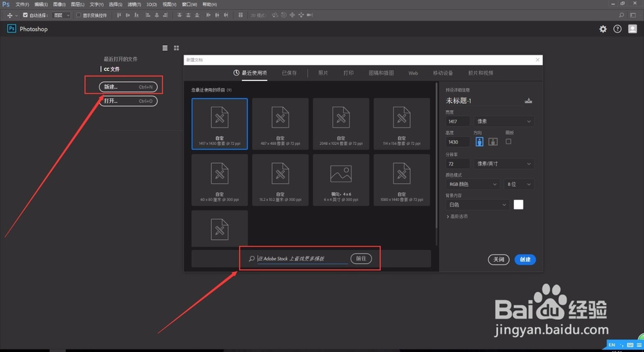Click the 3D roll mode icon

284,15
